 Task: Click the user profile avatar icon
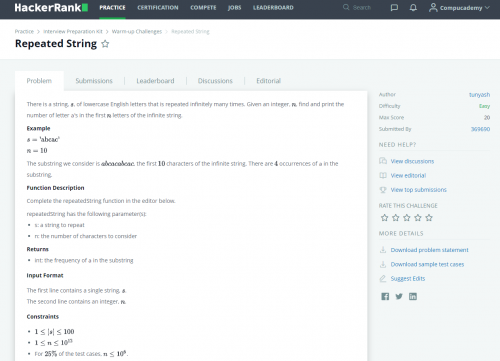(x=433, y=7)
